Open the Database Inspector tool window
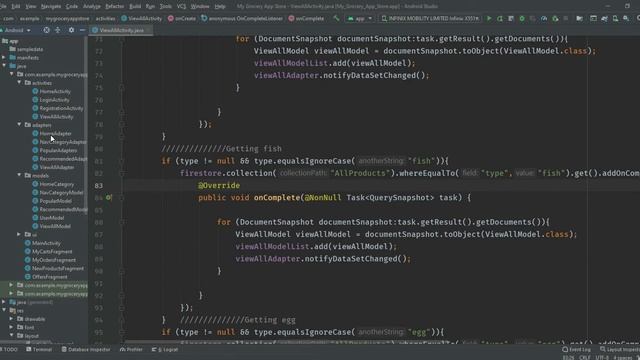 [86, 350]
